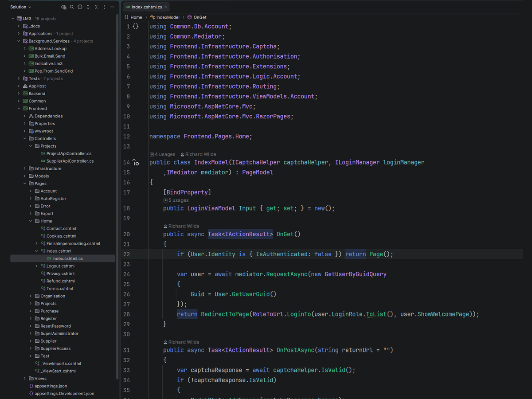The height and width of the screenshot is (399, 532).
Task: Hide the Solution panel with the minimize dash
Action: pyautogui.click(x=112, y=7)
